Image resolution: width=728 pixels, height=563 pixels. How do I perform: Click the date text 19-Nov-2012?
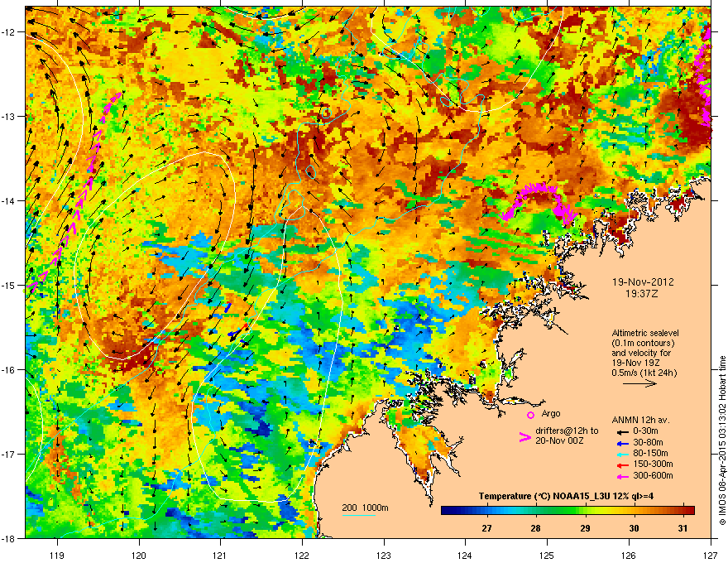643,282
